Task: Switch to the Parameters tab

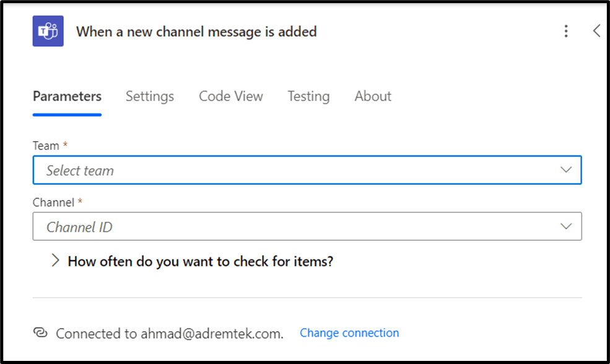Action: tap(67, 97)
